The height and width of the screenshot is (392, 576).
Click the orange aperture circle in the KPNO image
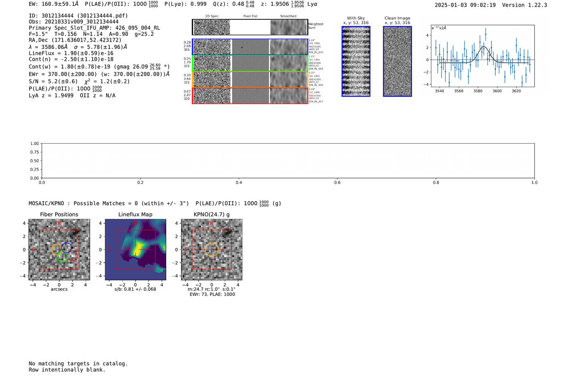tap(211, 250)
